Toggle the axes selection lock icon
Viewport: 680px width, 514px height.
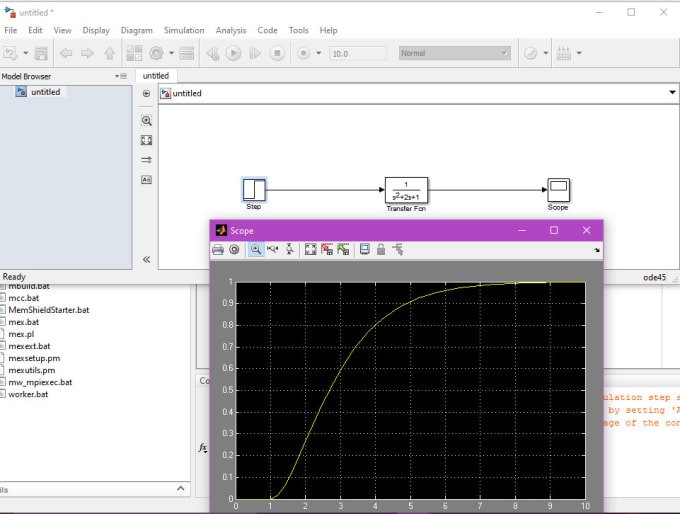click(381, 249)
